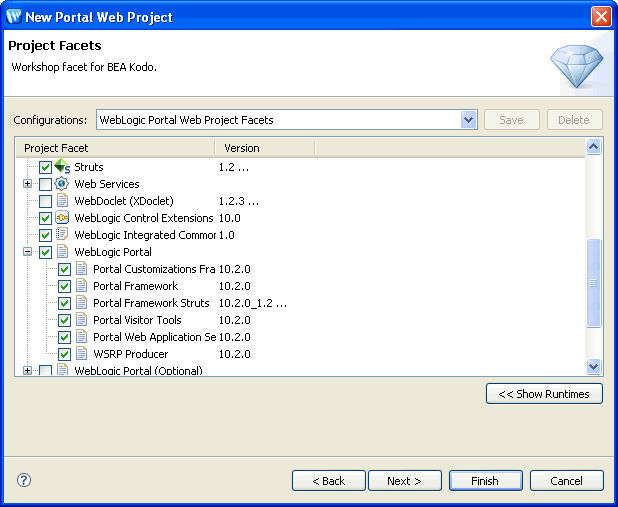The image size is (618, 507).
Task: Select the WebLogic Portal (Optional) row label
Action: click(x=138, y=371)
